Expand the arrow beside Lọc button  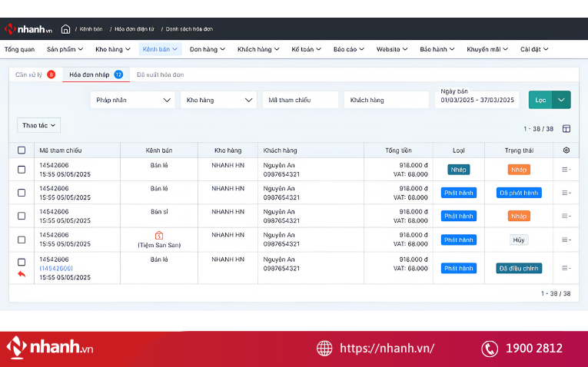pos(561,100)
